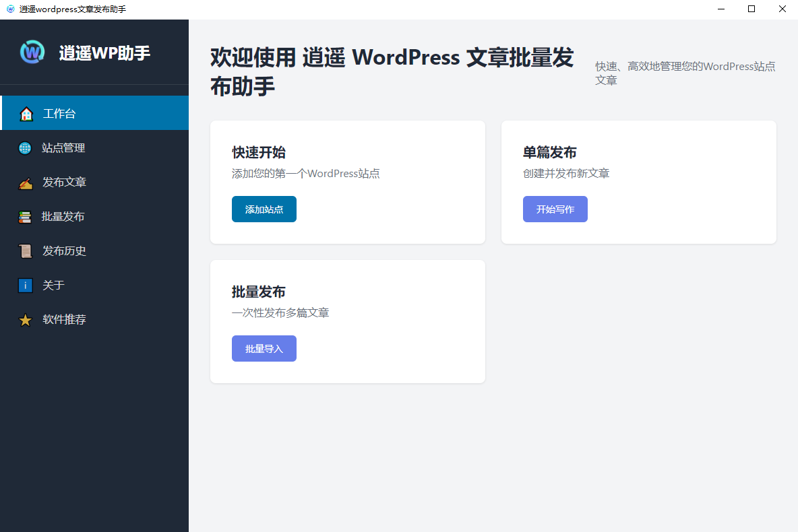Click the 添加站点 button
The image size is (798, 532).
(x=264, y=209)
